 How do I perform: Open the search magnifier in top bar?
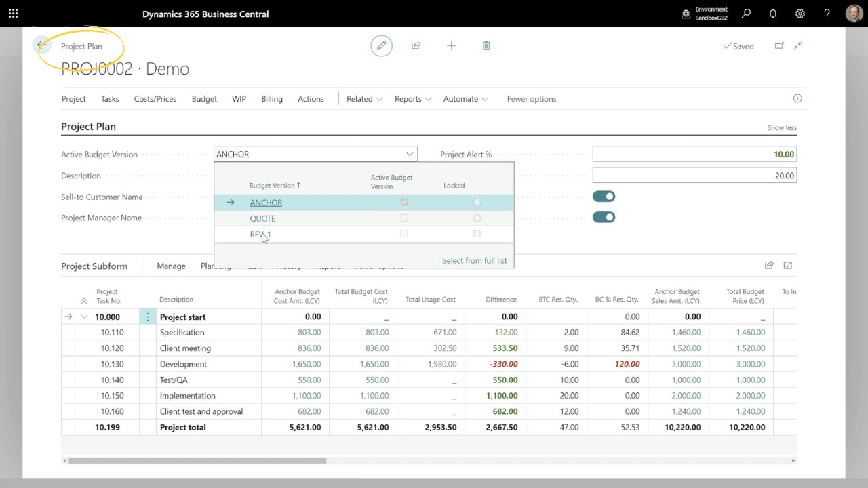click(746, 14)
